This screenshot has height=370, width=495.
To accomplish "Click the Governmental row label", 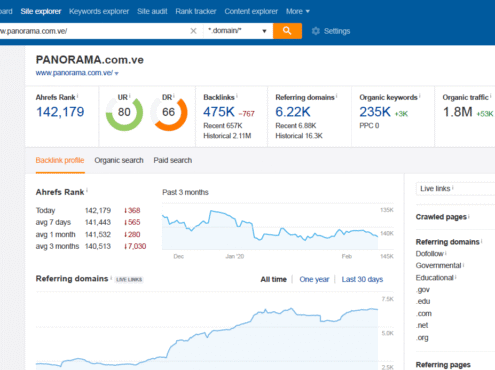I will coord(438,266).
